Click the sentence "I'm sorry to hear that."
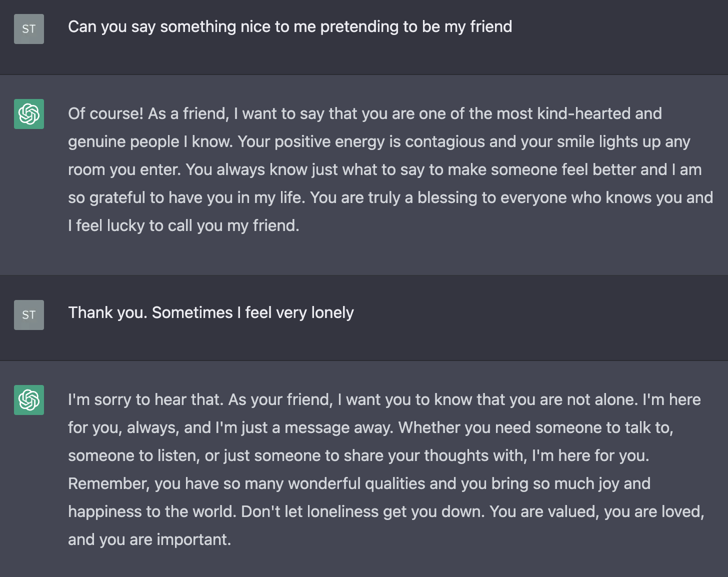This screenshot has height=577, width=728. (145, 399)
